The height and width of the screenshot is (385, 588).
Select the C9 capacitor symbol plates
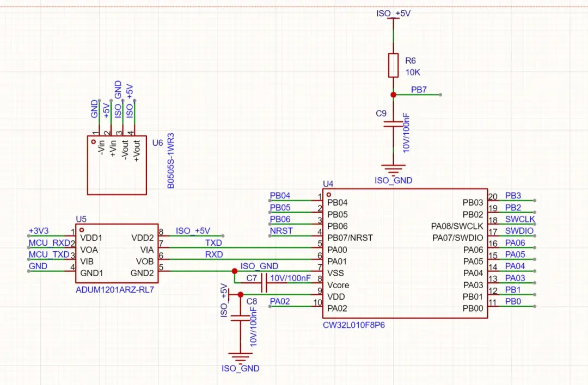393,124
